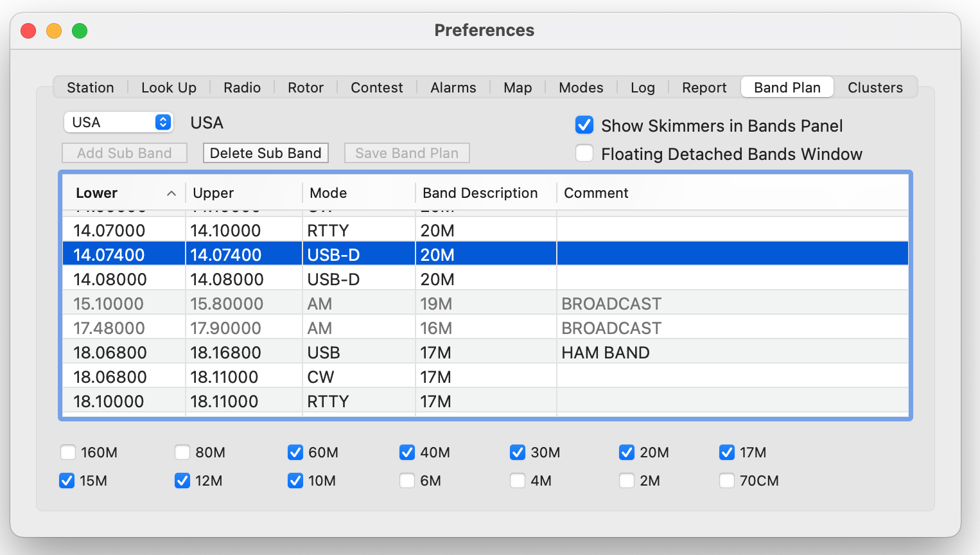View the Alarms settings tab

(453, 87)
